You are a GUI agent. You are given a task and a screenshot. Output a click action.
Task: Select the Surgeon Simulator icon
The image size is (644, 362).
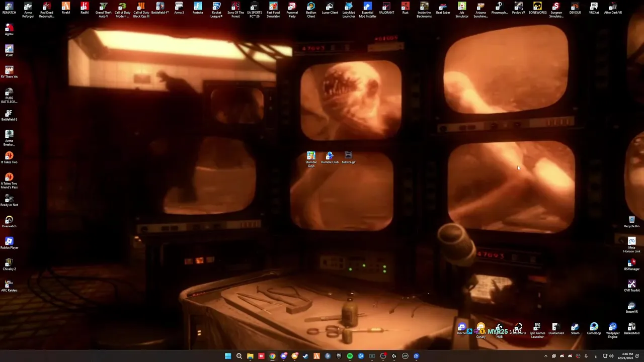556,10
